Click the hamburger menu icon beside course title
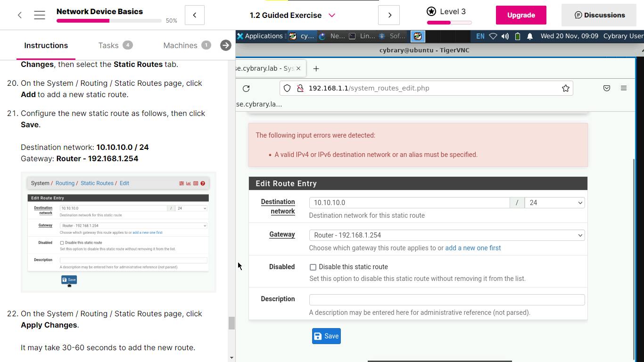 tap(40, 15)
